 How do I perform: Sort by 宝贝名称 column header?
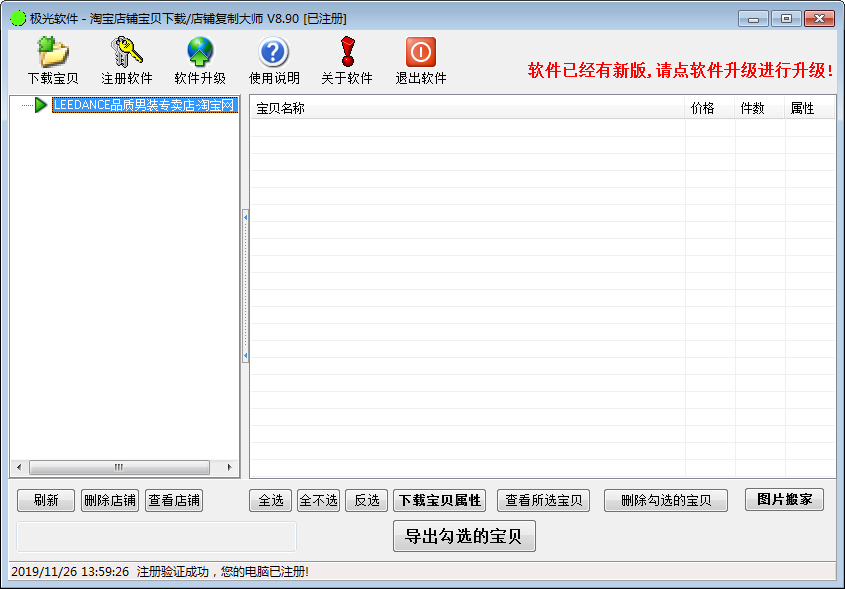[467, 108]
